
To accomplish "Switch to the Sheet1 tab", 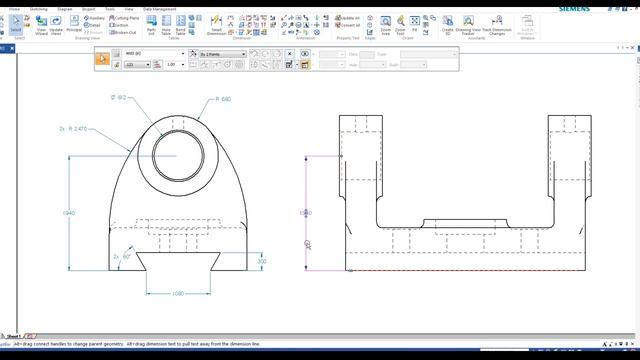I will (14, 336).
